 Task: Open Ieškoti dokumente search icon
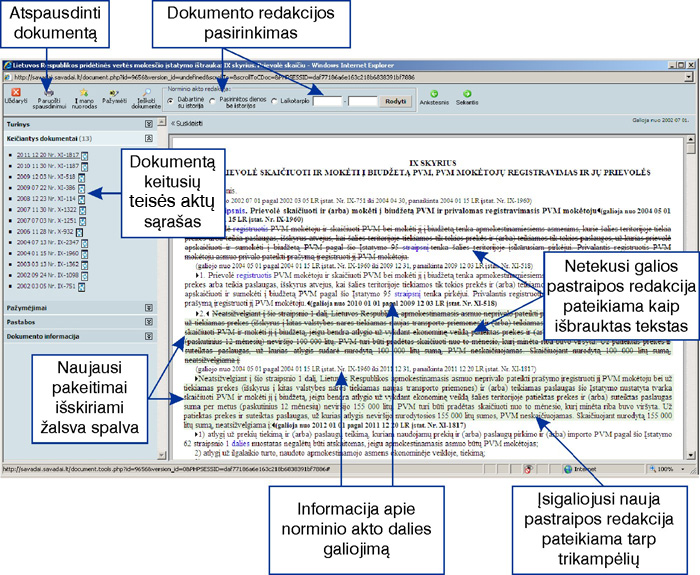pyautogui.click(x=146, y=92)
